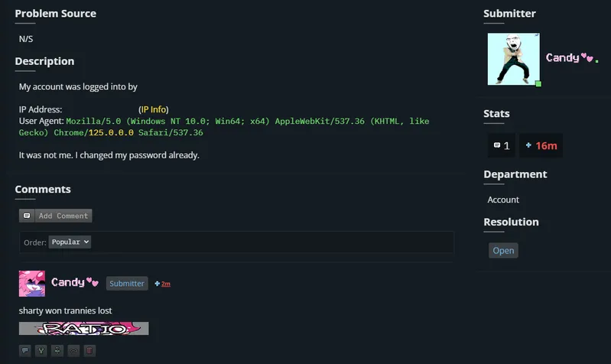Click the Y-shaped fork icon below the comment

click(41, 350)
